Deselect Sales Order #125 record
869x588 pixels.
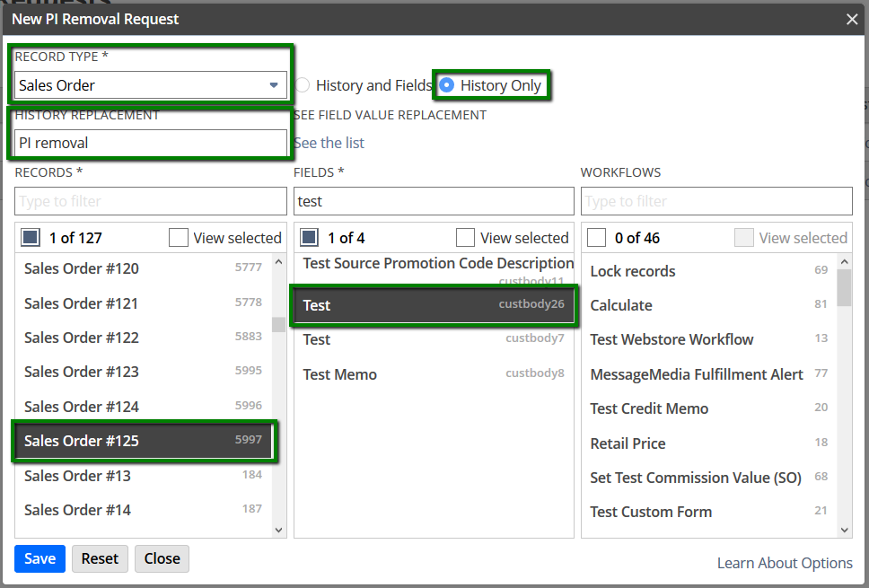point(143,441)
